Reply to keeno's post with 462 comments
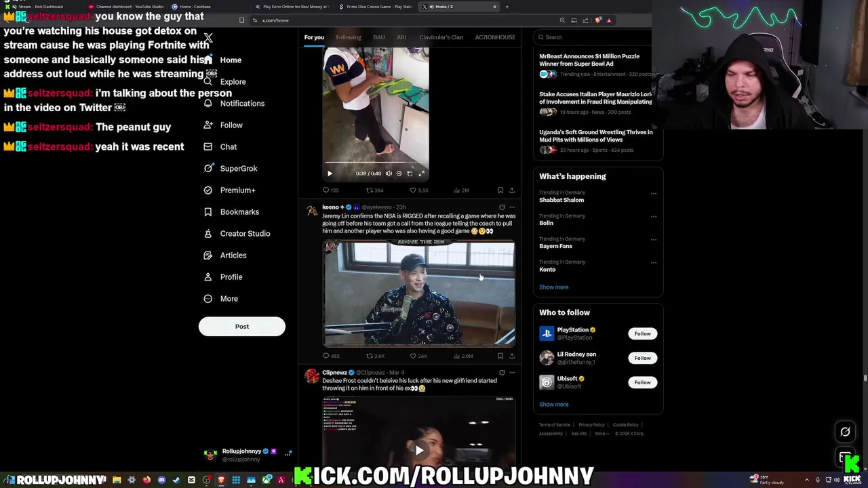 point(331,356)
